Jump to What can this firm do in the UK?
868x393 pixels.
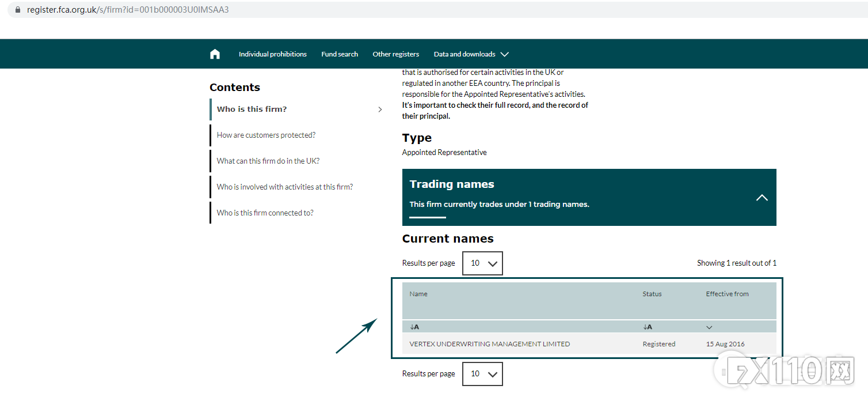(268, 161)
